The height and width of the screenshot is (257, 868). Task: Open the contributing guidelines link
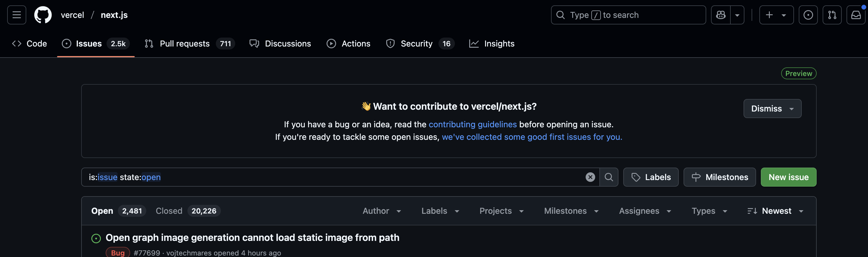tap(473, 124)
